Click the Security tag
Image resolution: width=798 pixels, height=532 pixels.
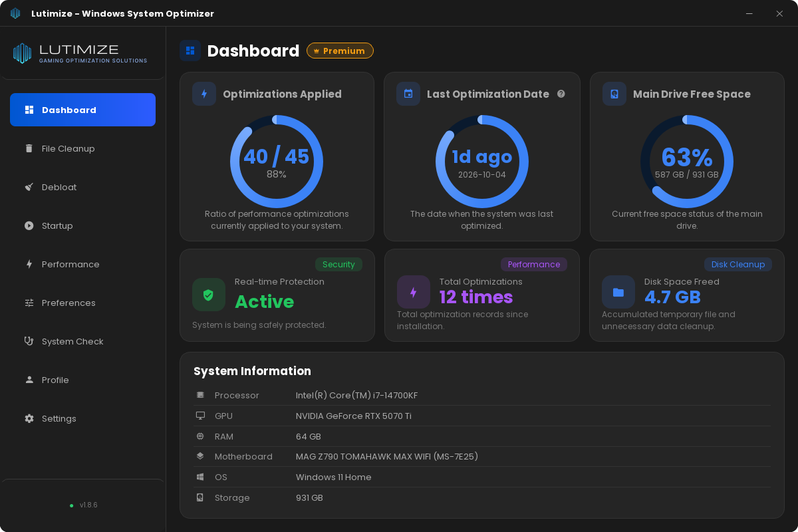338,264
